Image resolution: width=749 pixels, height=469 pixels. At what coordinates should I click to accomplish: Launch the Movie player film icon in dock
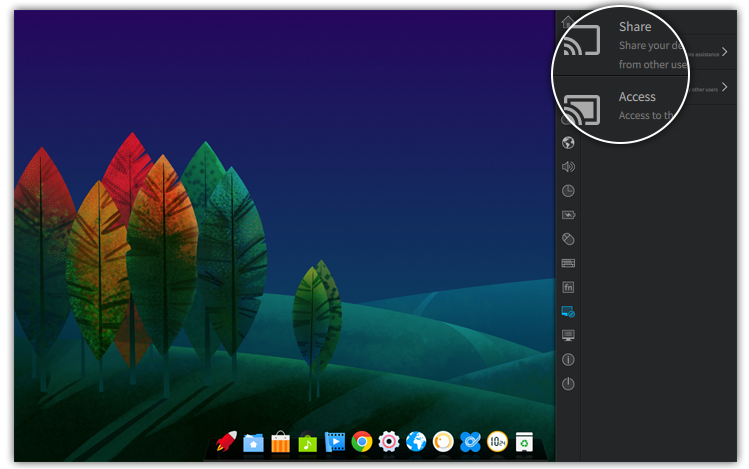tap(335, 442)
